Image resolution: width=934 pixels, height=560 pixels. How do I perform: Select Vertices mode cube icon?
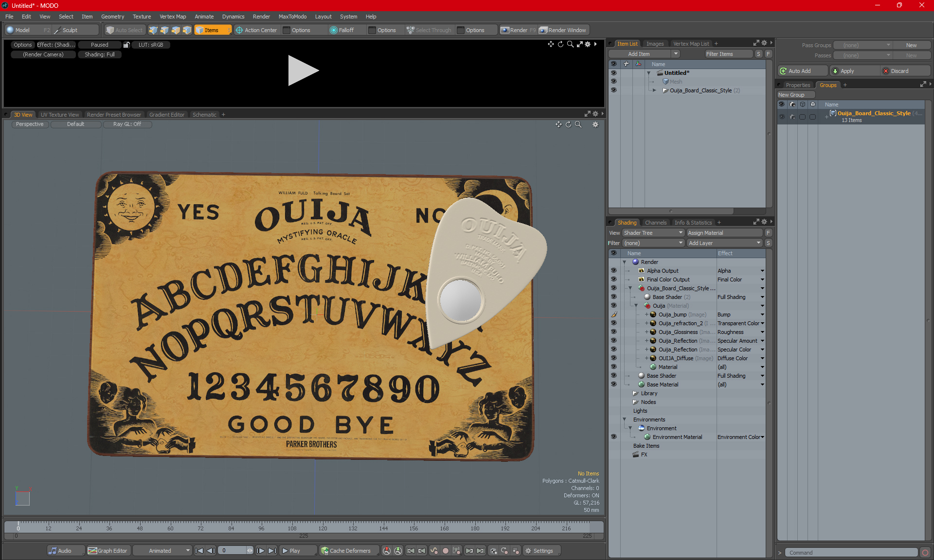(153, 30)
